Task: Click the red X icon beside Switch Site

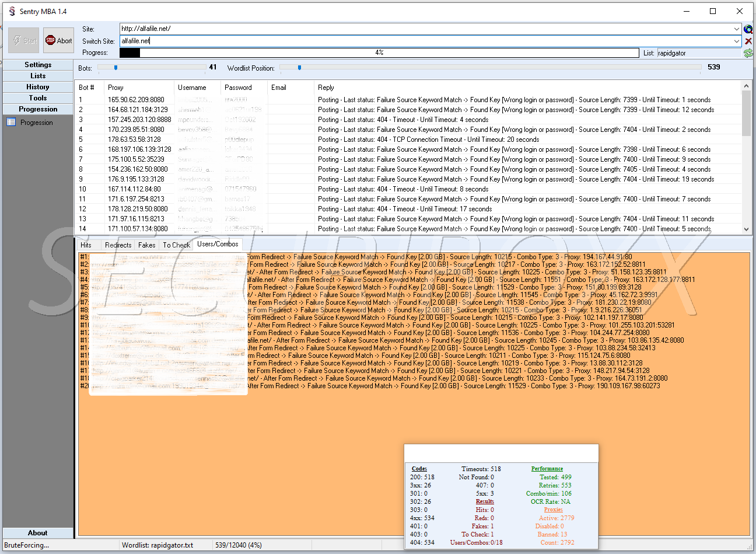Action: 748,41
